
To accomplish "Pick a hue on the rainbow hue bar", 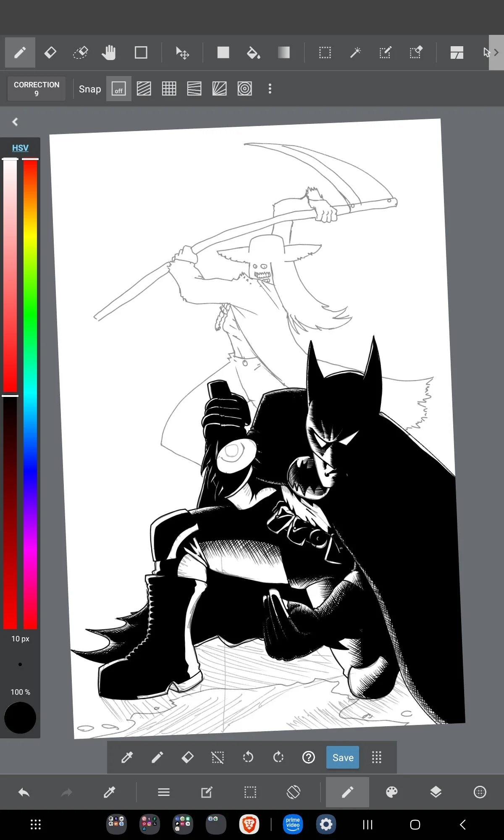I will pyautogui.click(x=30, y=394).
